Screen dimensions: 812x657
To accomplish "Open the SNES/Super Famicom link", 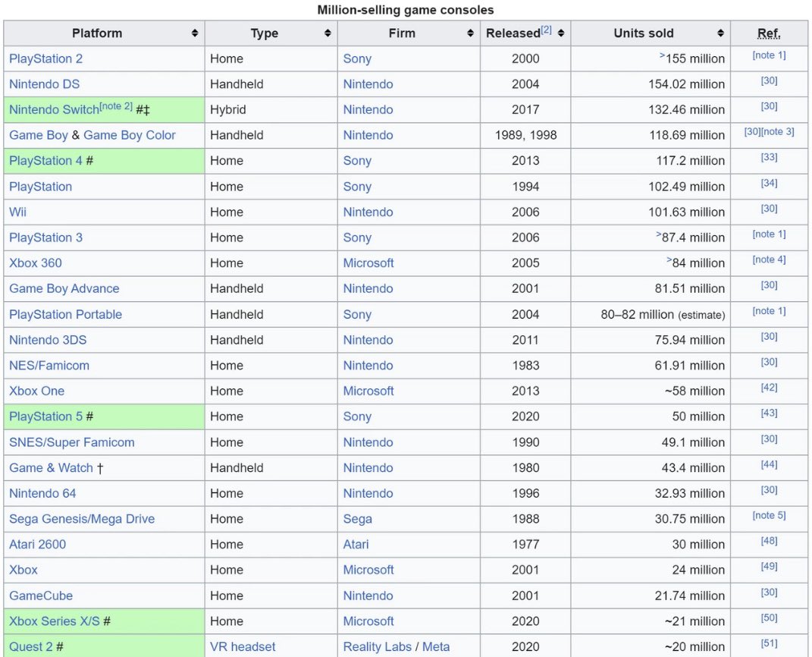I will [x=72, y=442].
